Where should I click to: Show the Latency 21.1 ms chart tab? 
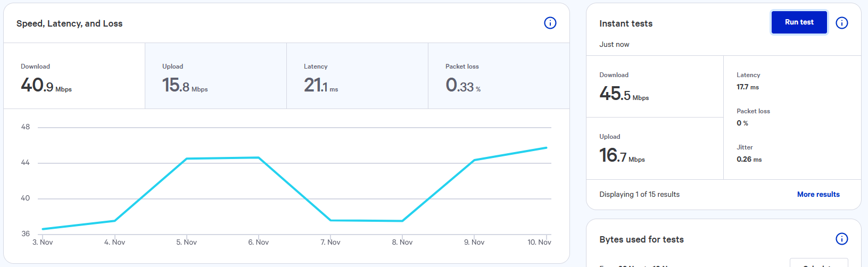coord(357,76)
